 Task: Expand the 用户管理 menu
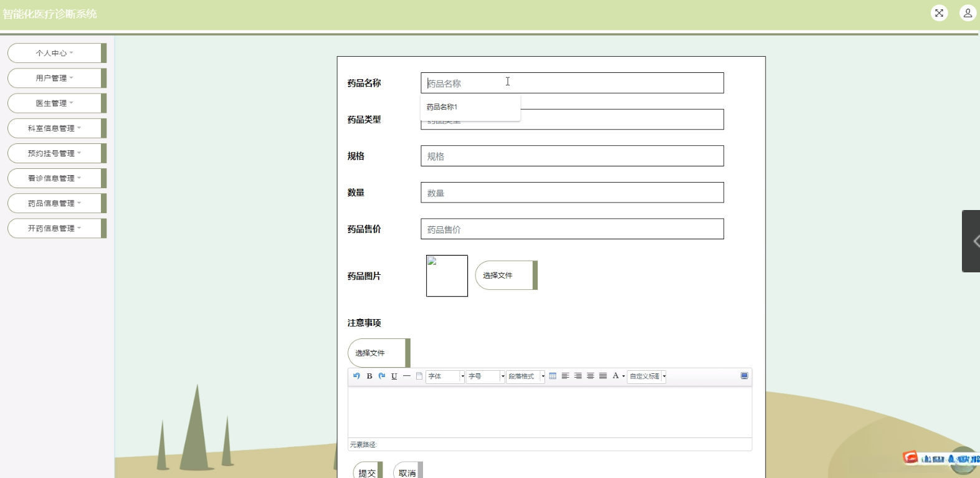(x=57, y=78)
